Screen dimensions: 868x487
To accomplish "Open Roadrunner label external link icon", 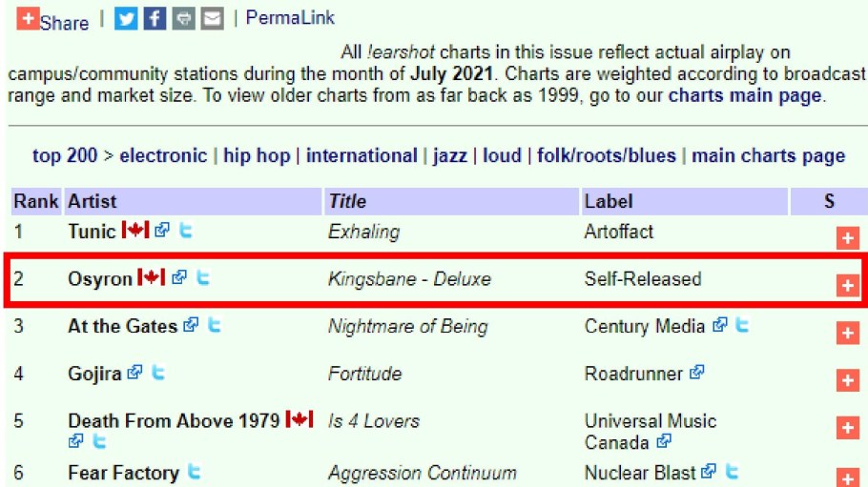I will click(696, 373).
